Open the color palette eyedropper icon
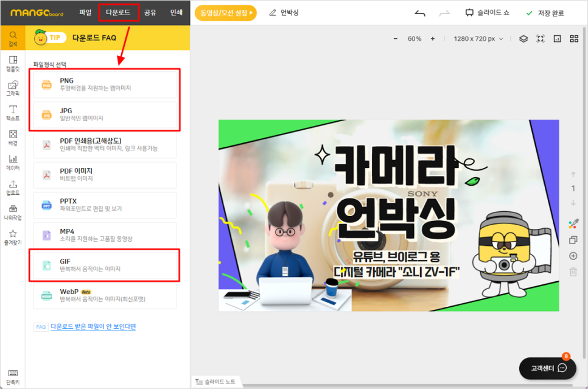This screenshot has height=389, width=588. coord(573,224)
